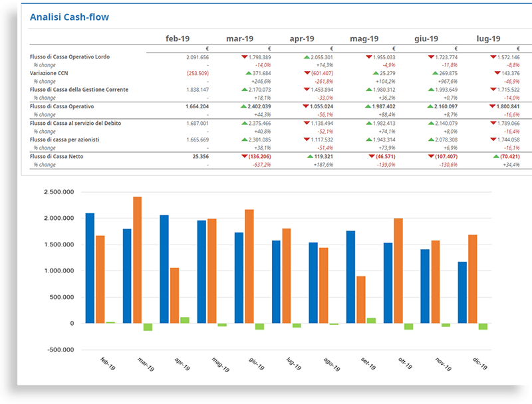Click the green up triangle beside 371.684
The width and height of the screenshot is (532, 404).
[x=248, y=73]
